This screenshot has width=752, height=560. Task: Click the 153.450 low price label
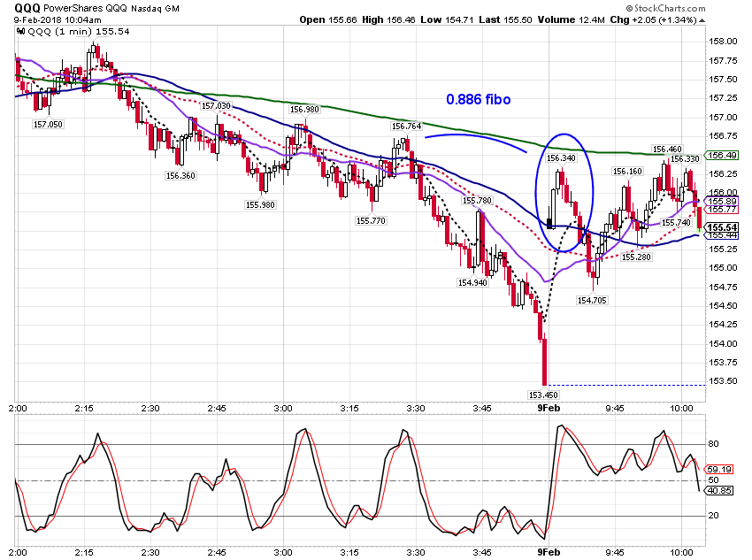[x=543, y=395]
